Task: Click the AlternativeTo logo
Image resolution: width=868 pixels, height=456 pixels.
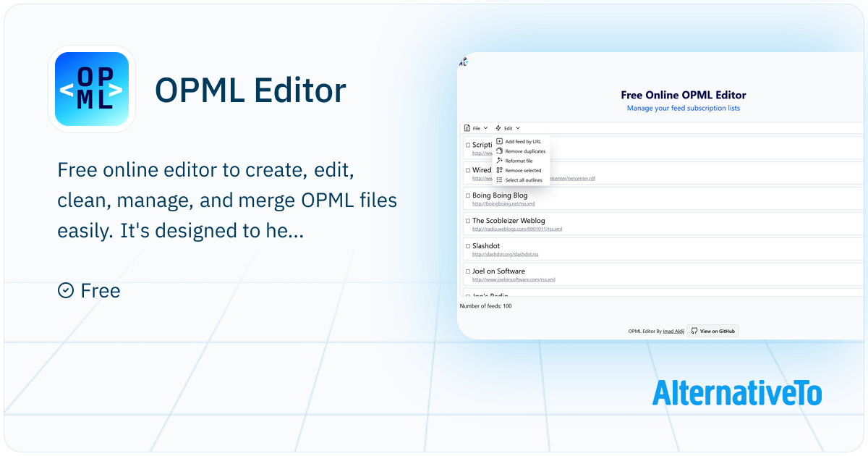Action: (x=737, y=392)
